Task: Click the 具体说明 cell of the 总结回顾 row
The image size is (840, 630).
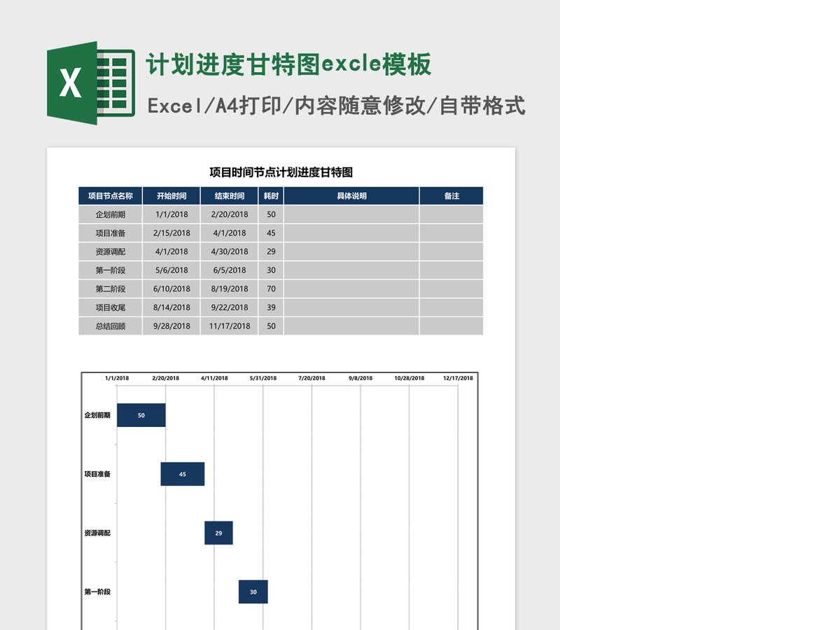Action: (351, 326)
